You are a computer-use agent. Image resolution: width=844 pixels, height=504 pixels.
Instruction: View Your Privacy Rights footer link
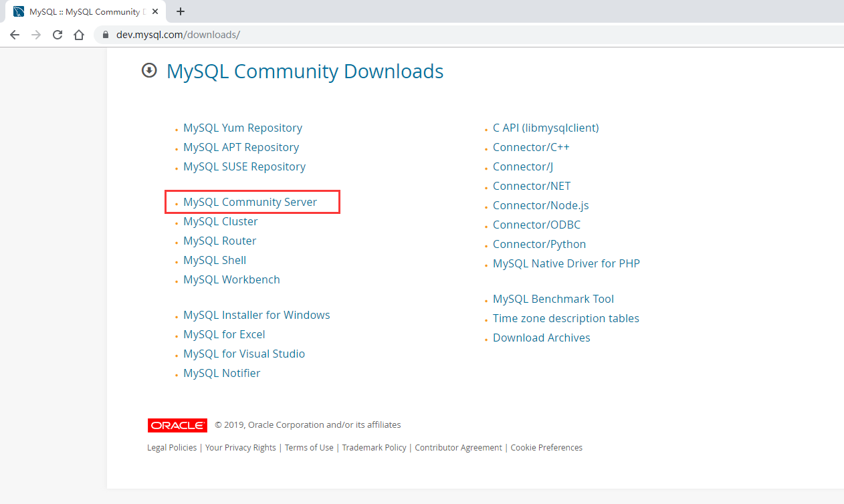pos(241,448)
